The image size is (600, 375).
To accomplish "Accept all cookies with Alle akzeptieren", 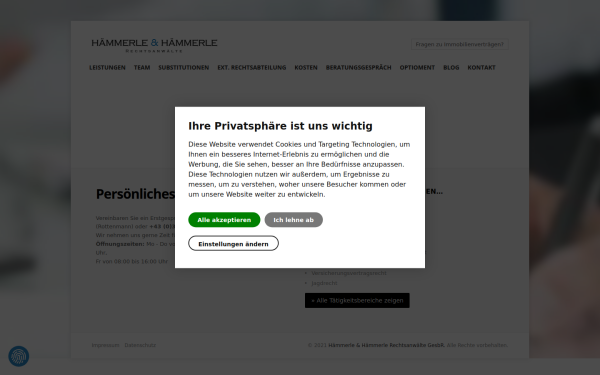I will point(224,220).
